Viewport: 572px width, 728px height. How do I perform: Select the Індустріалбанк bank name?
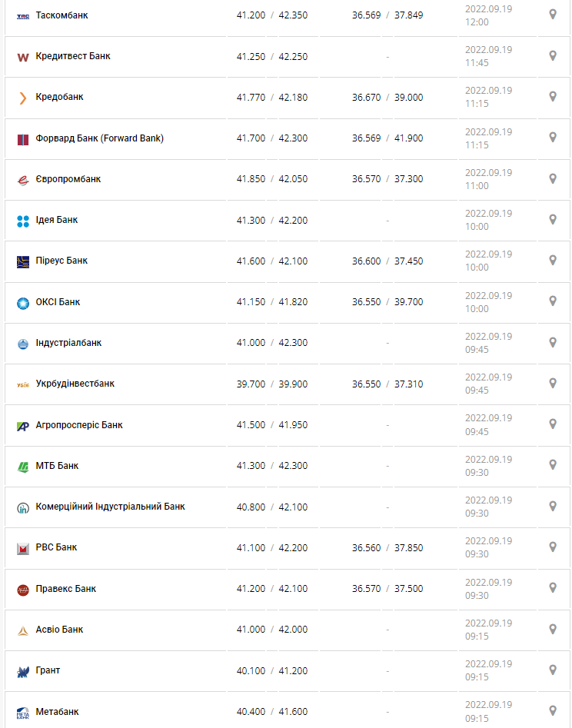68,343
